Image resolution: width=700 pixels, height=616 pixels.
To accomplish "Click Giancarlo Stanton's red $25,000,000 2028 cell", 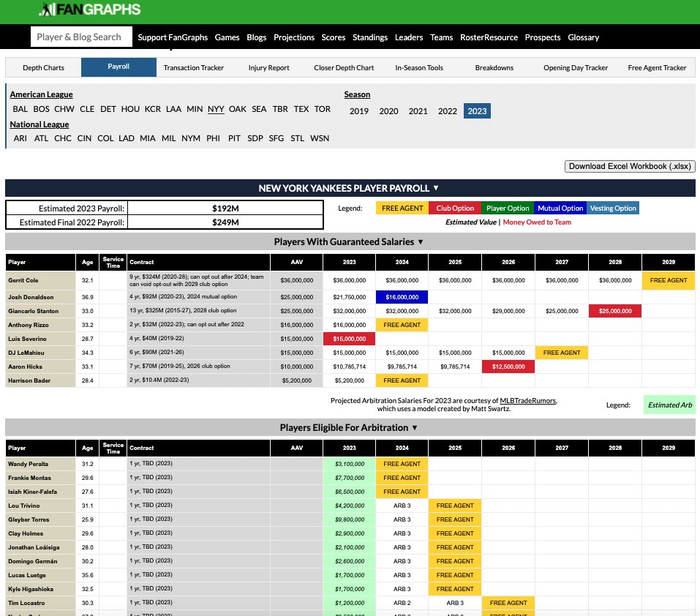I will 615,311.
